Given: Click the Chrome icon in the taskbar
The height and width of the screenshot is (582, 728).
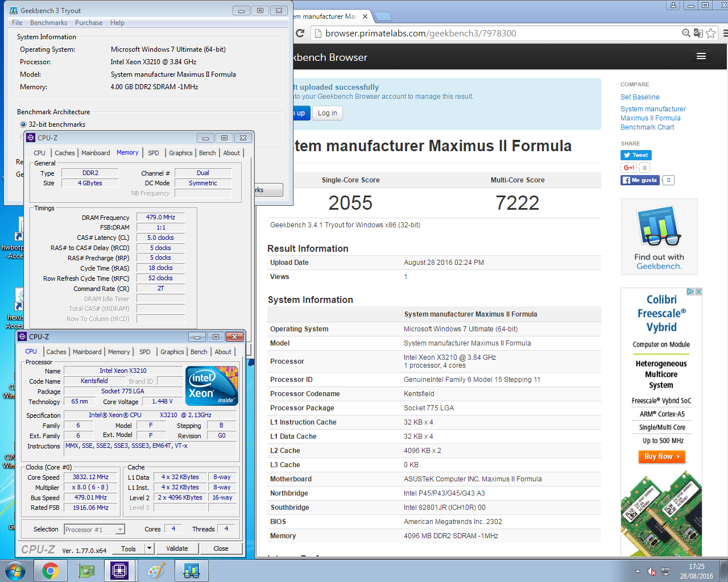Looking at the screenshot, I should click(x=51, y=571).
